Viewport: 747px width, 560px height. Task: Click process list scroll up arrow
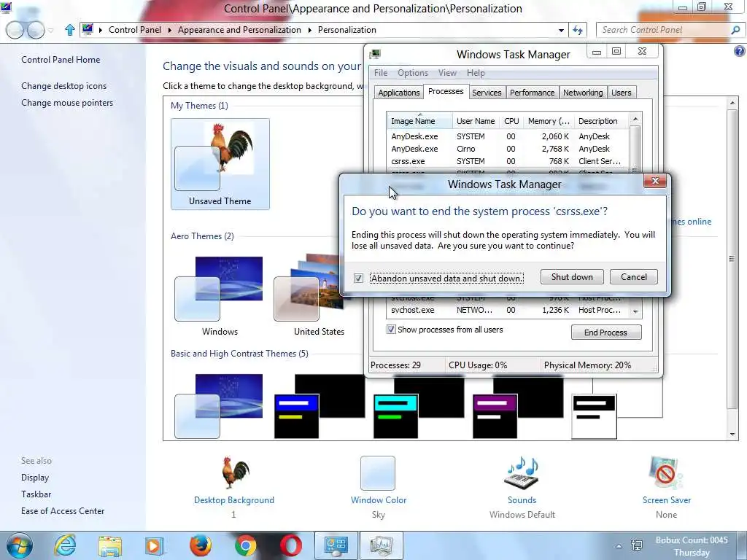click(635, 119)
